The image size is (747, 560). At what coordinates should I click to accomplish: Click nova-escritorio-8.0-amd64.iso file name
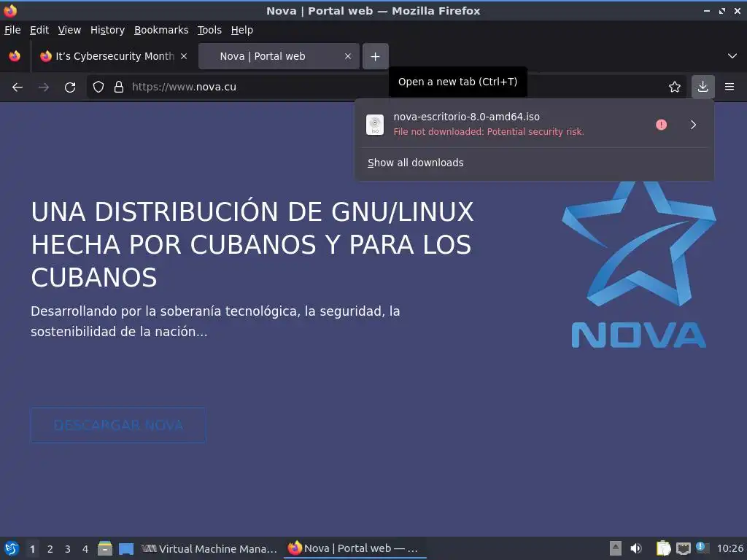coord(466,117)
